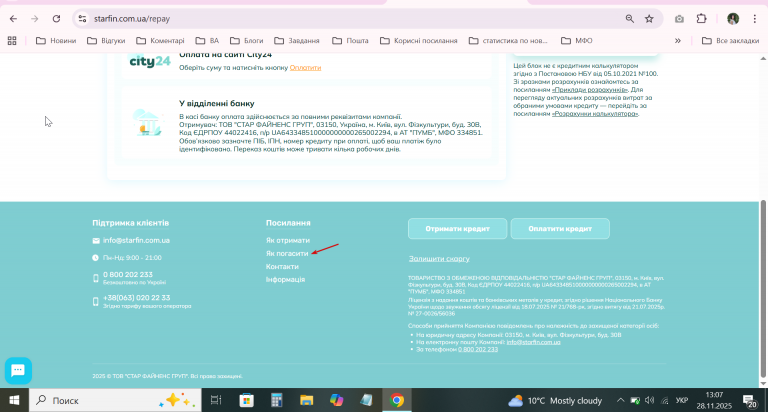The height and width of the screenshot is (412, 768).
Task: Open the Новини bookmarks folder
Action: point(56,41)
